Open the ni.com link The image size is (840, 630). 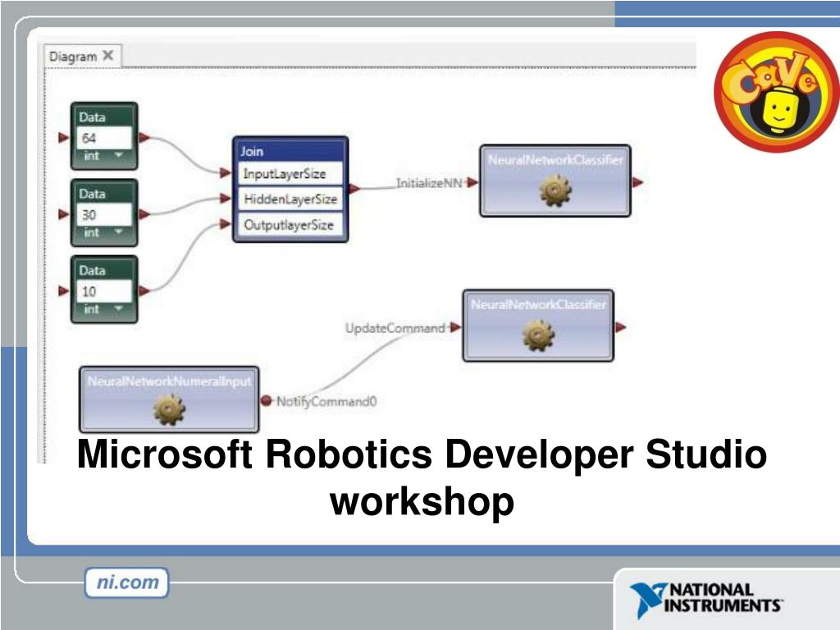[x=127, y=582]
